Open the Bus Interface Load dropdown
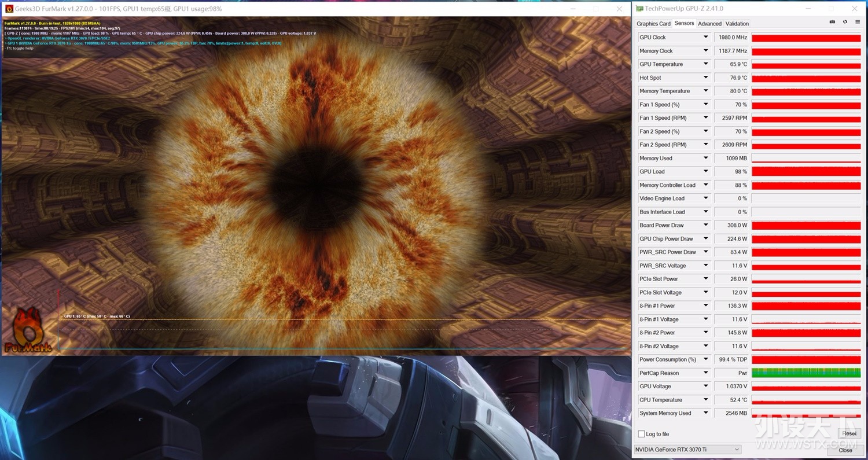 (x=705, y=212)
